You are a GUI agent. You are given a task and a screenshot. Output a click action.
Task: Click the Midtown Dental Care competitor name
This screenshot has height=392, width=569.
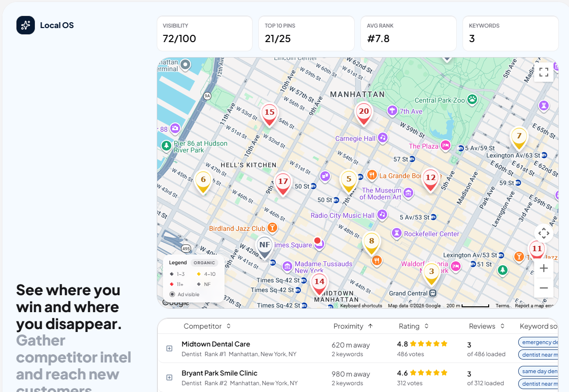[x=216, y=344]
